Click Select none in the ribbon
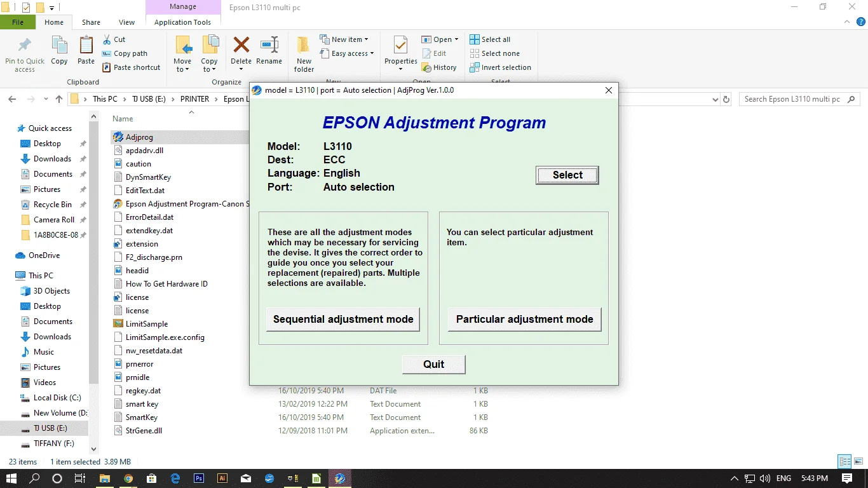Viewport: 868px width, 488px height. coord(494,53)
